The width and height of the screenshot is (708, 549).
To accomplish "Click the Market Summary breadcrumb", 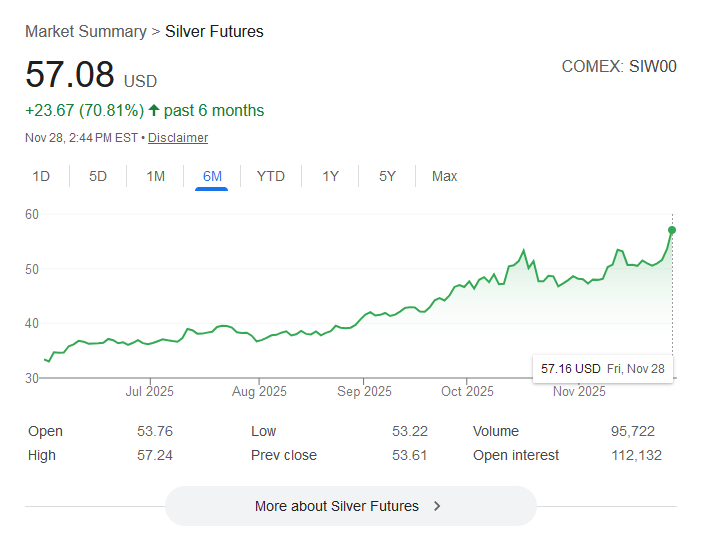I will click(x=86, y=31).
